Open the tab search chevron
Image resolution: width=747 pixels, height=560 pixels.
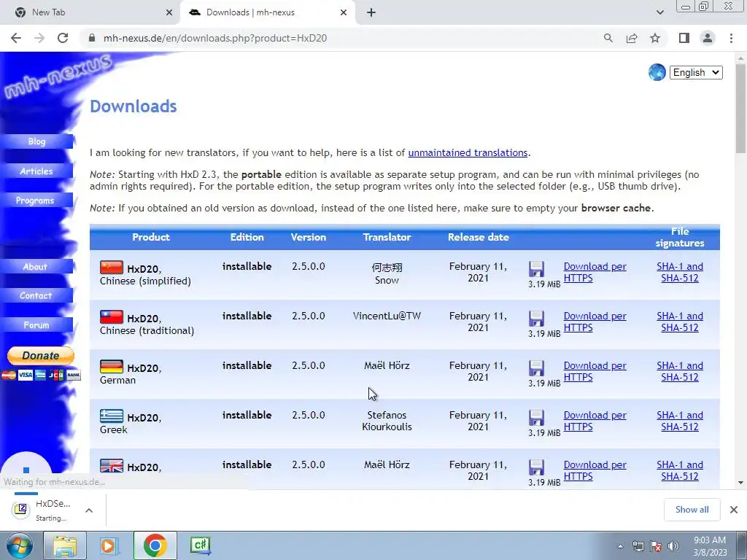pos(659,12)
